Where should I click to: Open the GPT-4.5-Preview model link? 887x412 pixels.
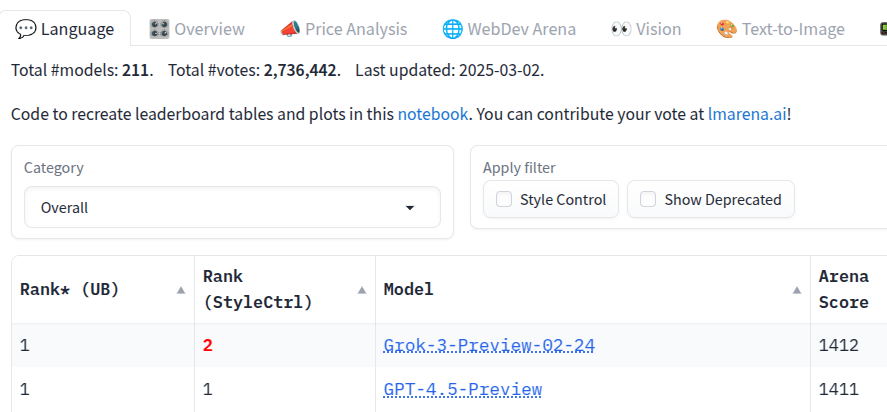pos(463,389)
